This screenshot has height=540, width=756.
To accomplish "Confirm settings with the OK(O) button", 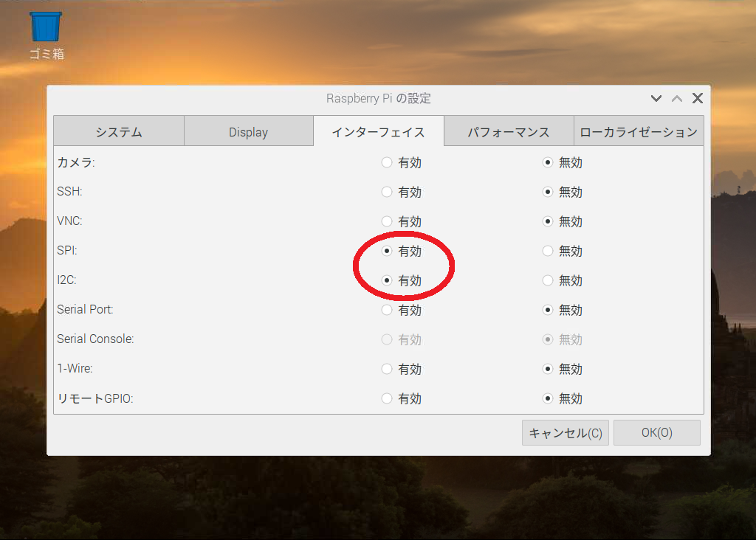I will coord(656,433).
